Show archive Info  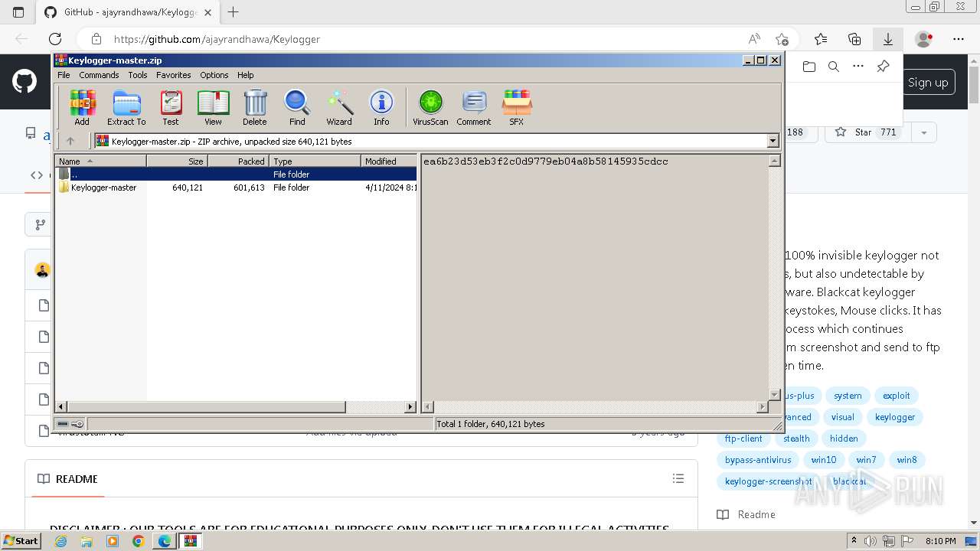(x=381, y=107)
